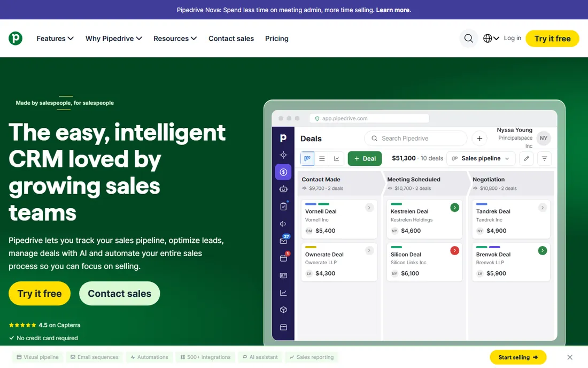Image resolution: width=588 pixels, height=368 pixels.
Task: Click the hero Try it free button
Action: click(40, 293)
